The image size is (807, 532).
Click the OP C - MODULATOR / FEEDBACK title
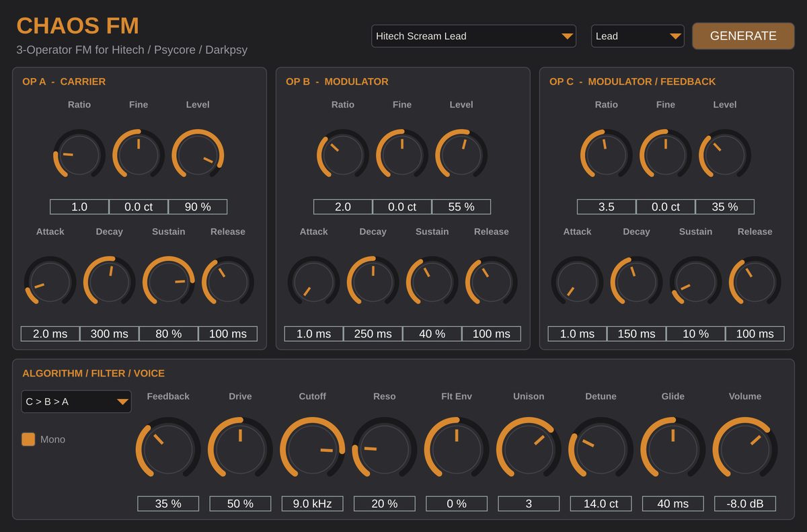tap(632, 81)
